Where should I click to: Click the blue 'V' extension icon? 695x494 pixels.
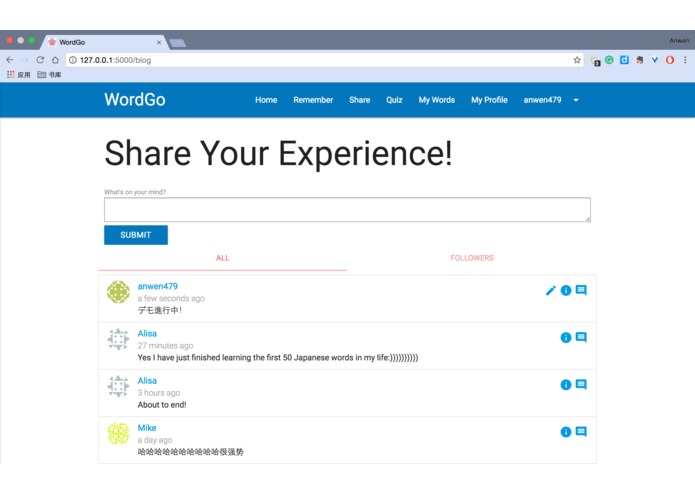click(655, 60)
